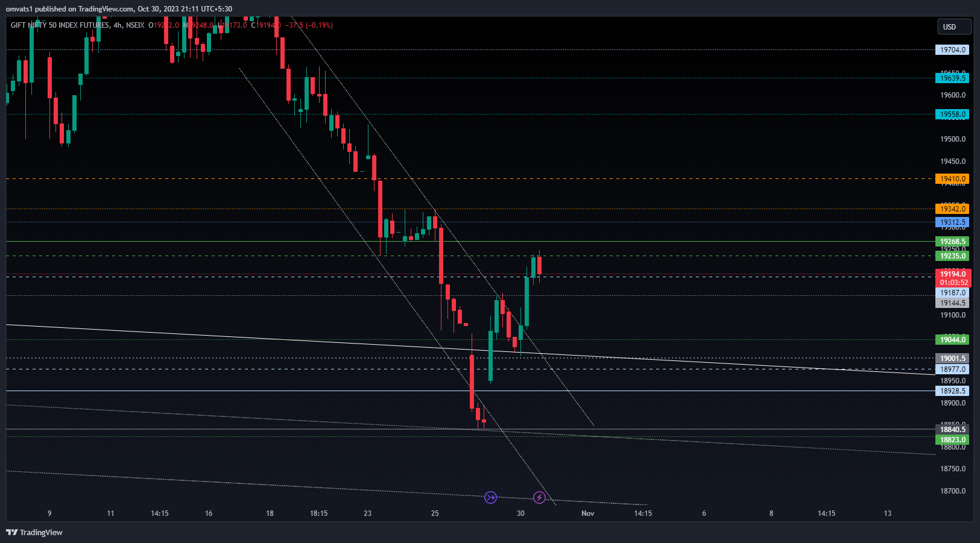Click the 25 date on time axis
This screenshot has height=543, width=980.
(435, 513)
